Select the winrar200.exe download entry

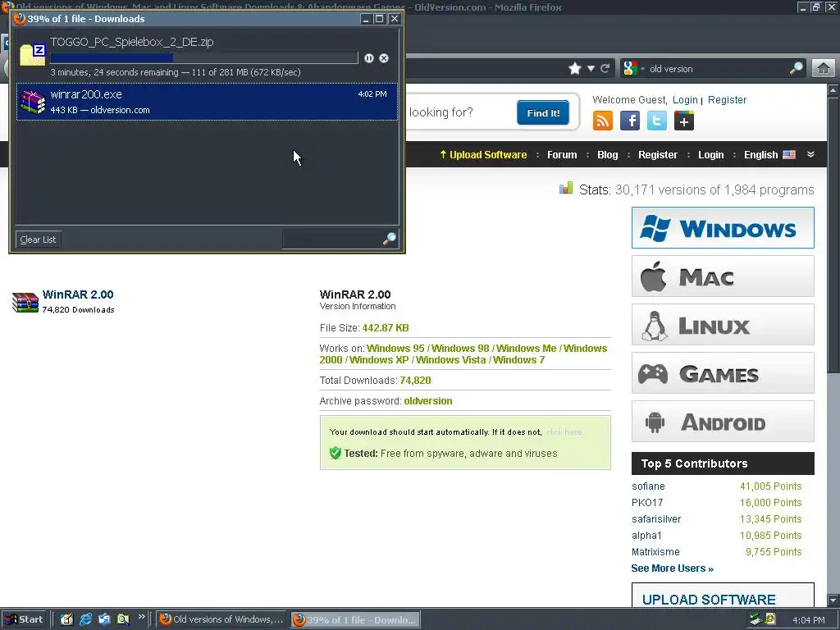pos(207,102)
